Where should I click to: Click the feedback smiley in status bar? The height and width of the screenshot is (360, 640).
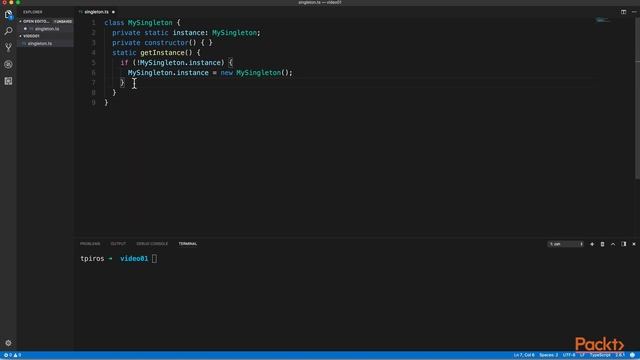tap(632, 355)
